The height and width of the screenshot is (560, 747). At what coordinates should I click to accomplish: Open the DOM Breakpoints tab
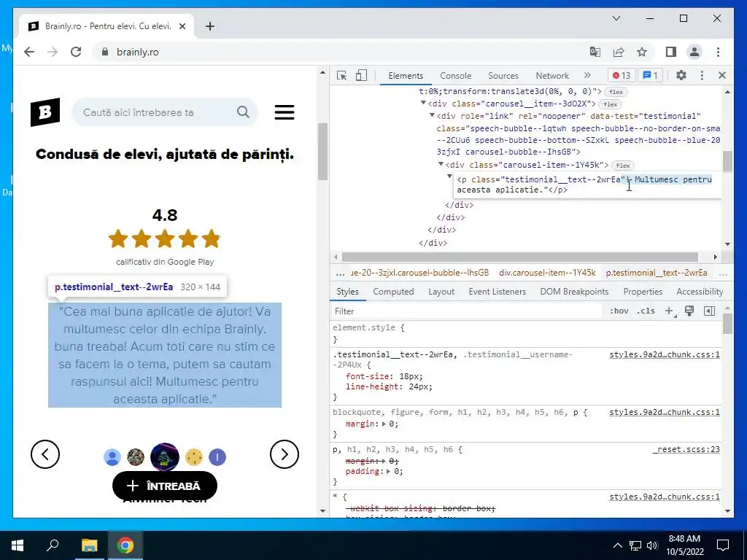click(574, 292)
